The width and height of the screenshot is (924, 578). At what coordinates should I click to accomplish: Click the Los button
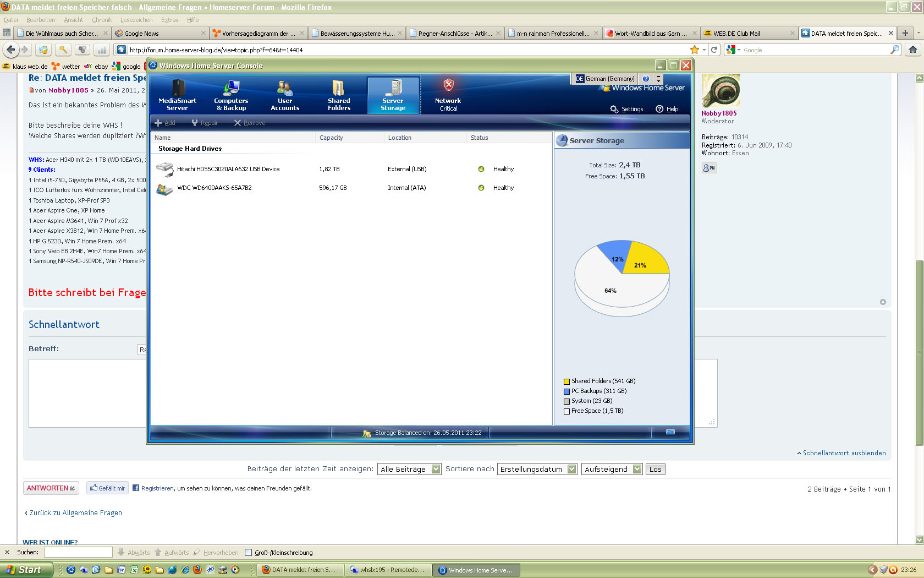tap(655, 469)
